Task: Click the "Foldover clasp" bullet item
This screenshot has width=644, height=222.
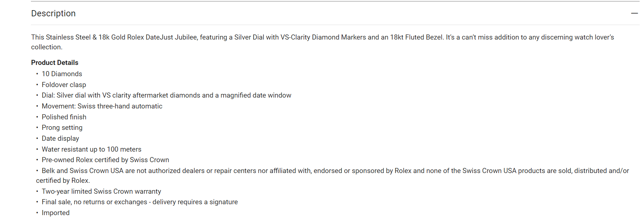Action: [64, 85]
